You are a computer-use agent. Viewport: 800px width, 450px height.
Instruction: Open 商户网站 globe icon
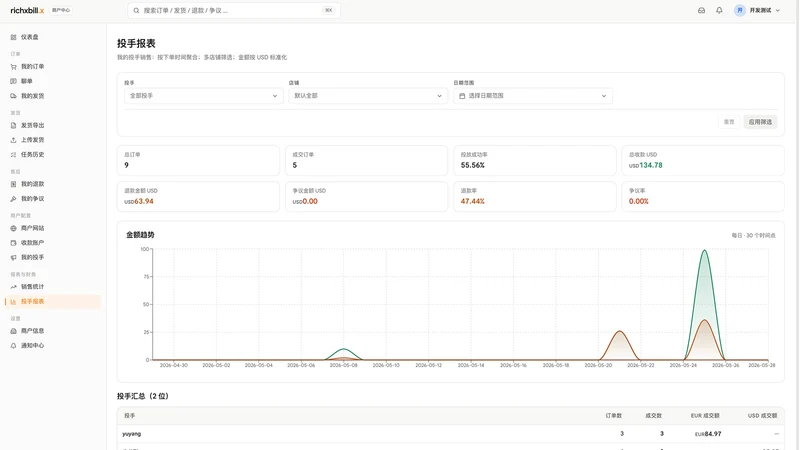click(x=13, y=228)
